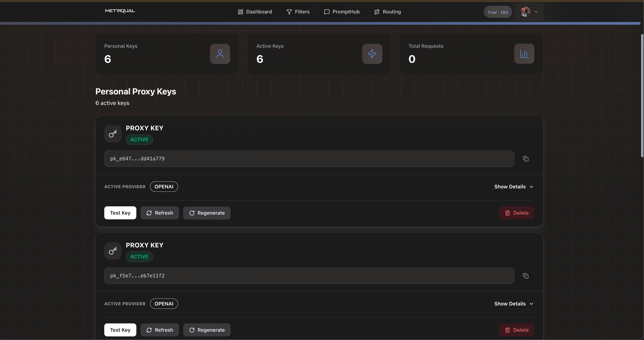Image resolution: width=644 pixels, height=340 pixels.
Task: Refresh the first proxy key
Action: (x=159, y=213)
